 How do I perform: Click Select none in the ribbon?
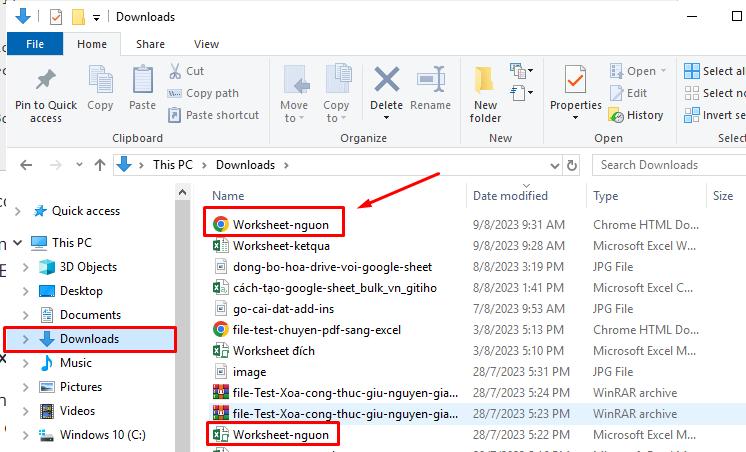click(714, 93)
